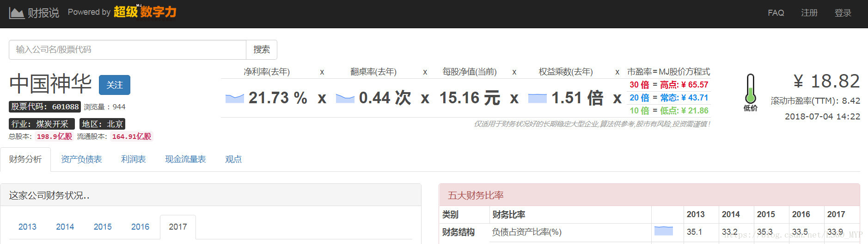Screen dimensions: 868x244
Task: Click the 滚动市盈率(TTM): 8.42 text
Action: [815, 100]
